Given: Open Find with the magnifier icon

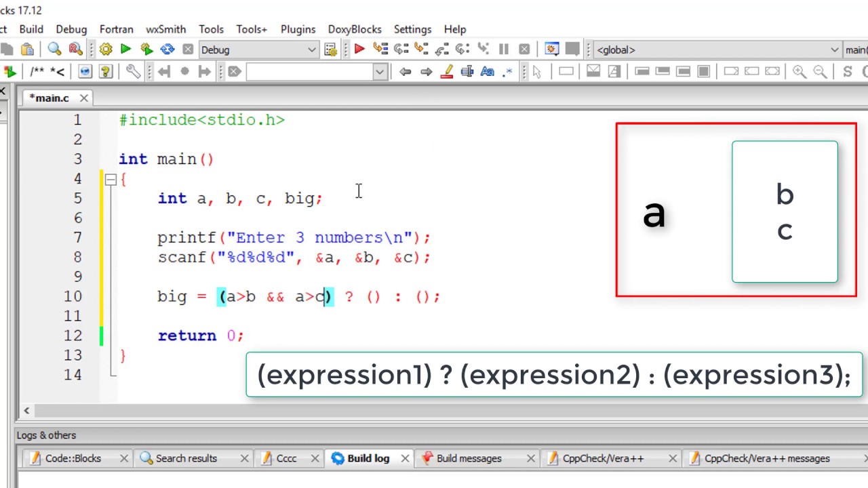Looking at the screenshot, I should [54, 49].
